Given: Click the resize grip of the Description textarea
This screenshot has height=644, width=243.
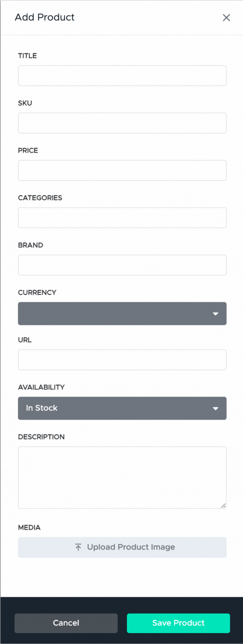Looking at the screenshot, I should coord(223,506).
